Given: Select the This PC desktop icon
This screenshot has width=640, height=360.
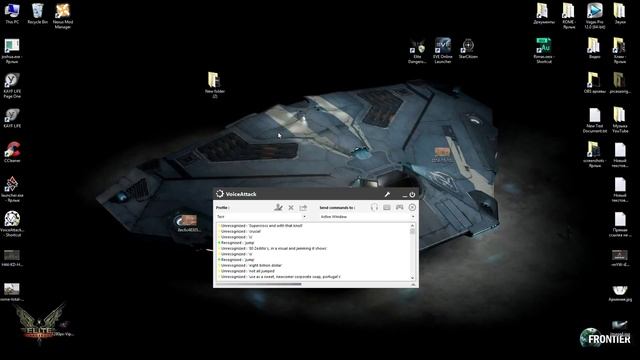Looking at the screenshot, I should [12, 13].
